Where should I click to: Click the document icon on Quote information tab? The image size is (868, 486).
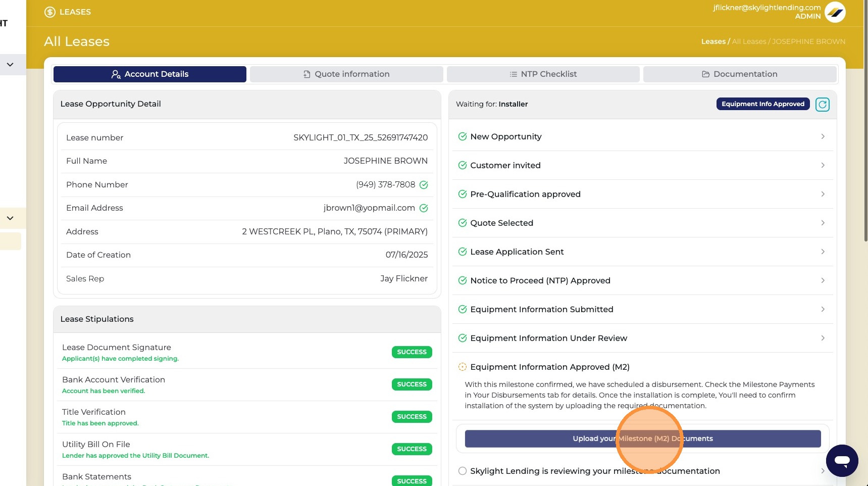point(307,74)
